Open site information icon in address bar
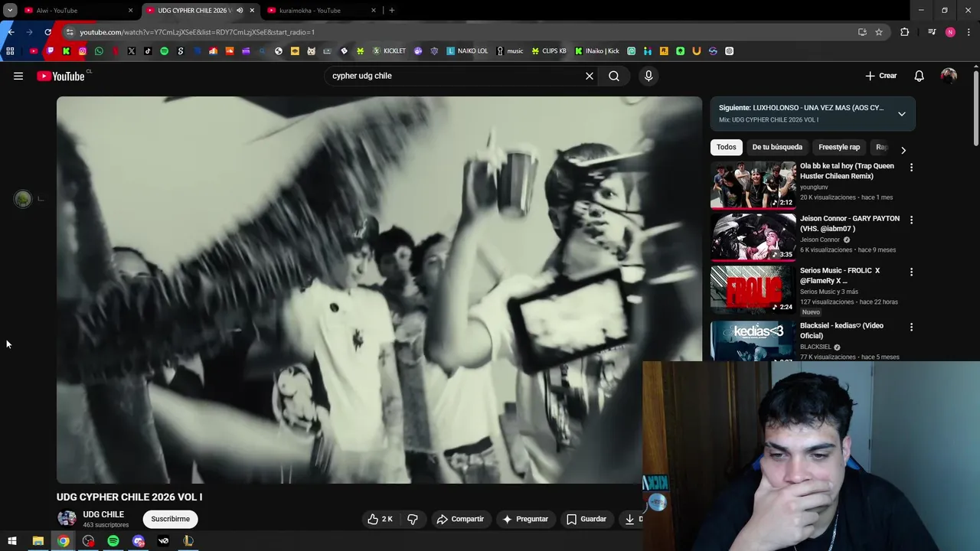Image resolution: width=980 pixels, height=551 pixels. tap(70, 32)
